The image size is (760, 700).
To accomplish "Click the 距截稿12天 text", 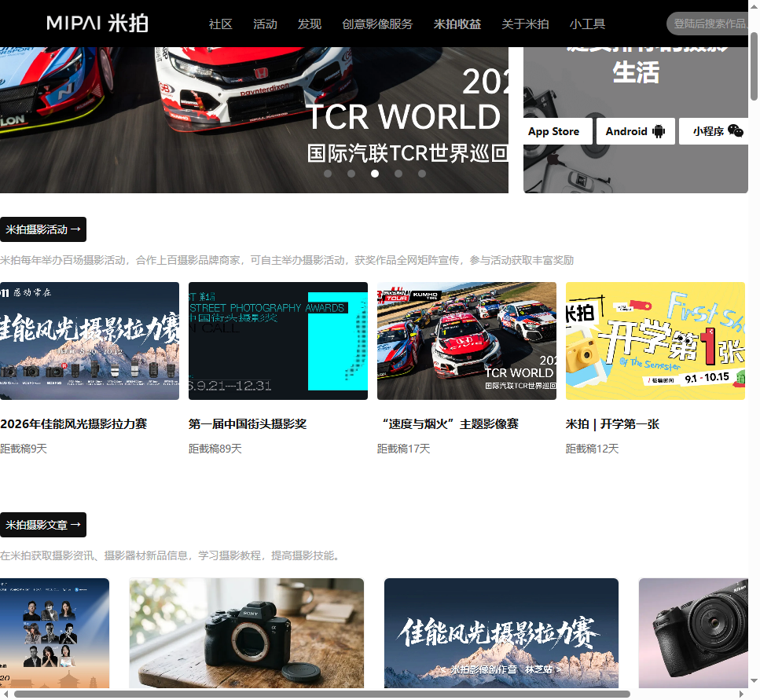I will click(x=593, y=449).
